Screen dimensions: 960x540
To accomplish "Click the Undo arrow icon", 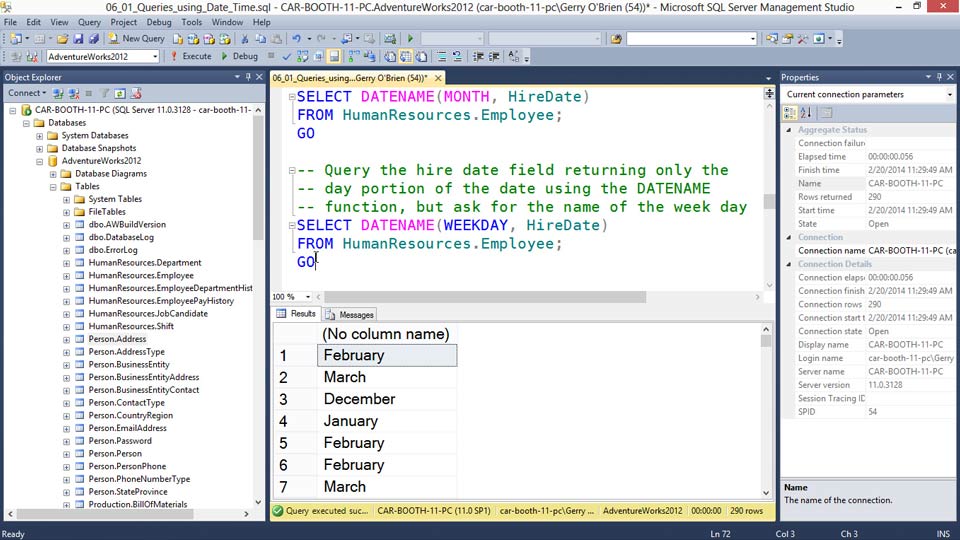I will (296, 39).
